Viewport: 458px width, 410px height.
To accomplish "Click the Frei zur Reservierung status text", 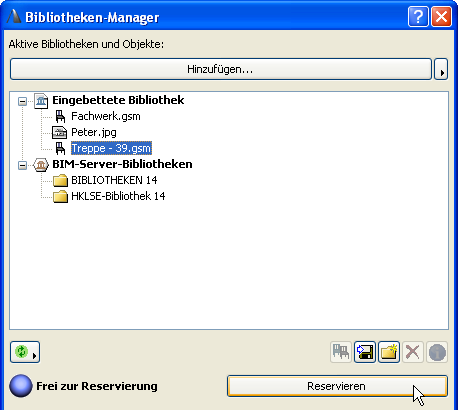I will (x=97, y=386).
